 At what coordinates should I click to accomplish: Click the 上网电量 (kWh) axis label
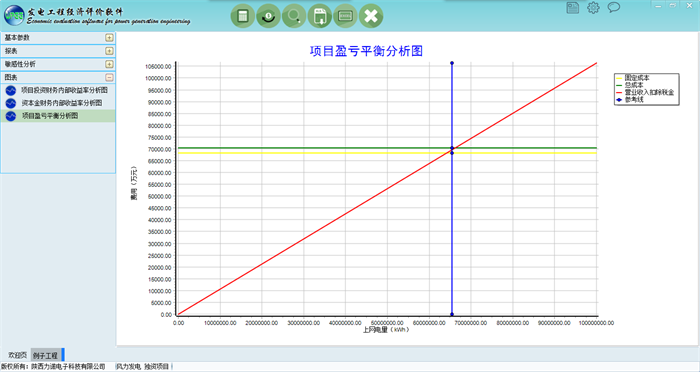pos(386,330)
